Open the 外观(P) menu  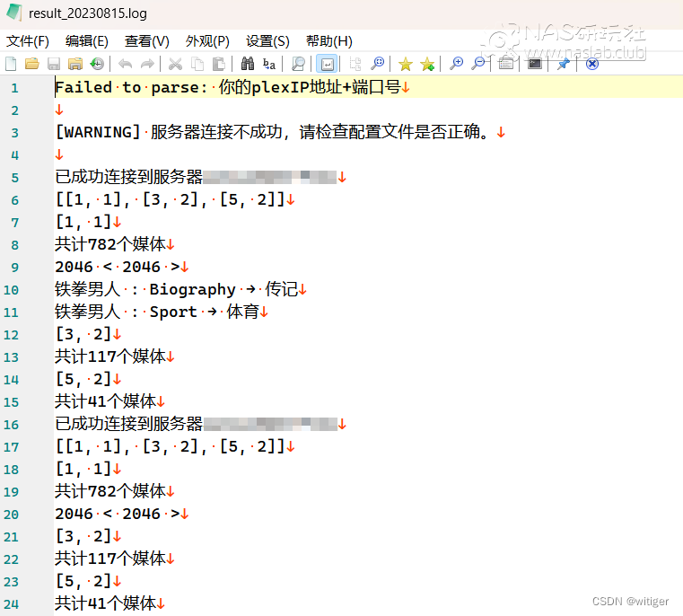coord(207,41)
